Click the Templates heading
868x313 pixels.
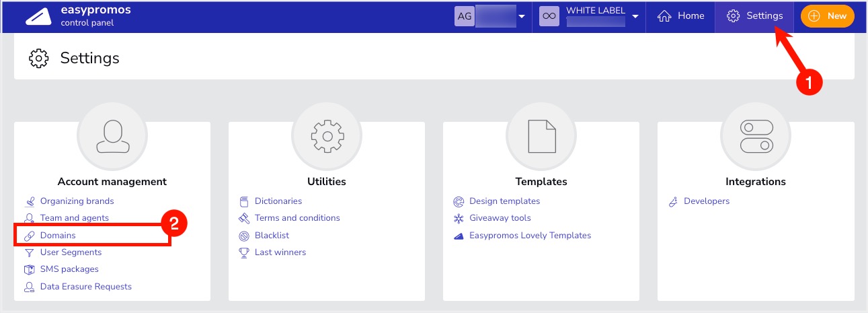tap(541, 182)
